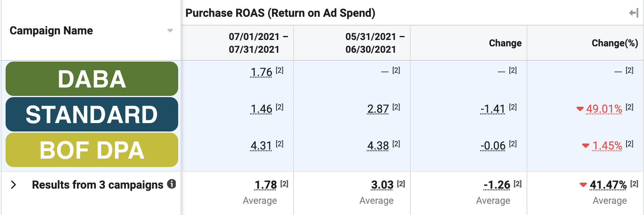The image size is (644, 215).
Task: Collapse the Purchase ROAS column group arrow
Action: [x=634, y=13]
